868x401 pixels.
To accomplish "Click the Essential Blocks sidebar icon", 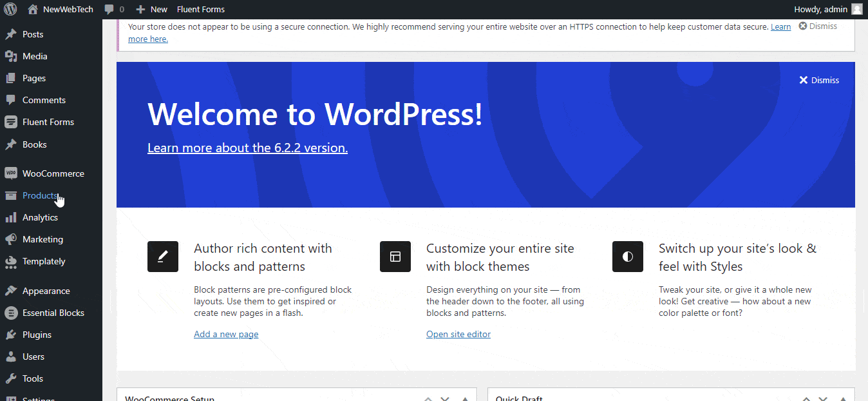I will coord(11,313).
